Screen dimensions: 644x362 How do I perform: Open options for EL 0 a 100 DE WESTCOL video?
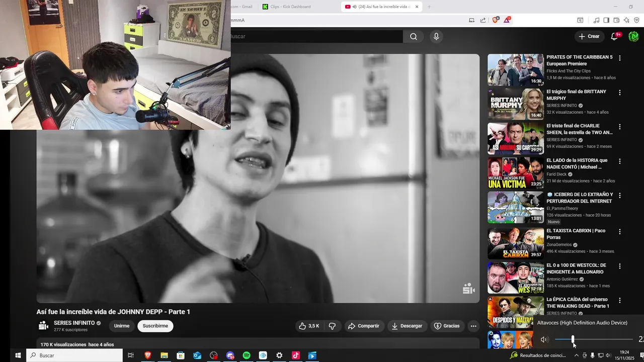(620, 266)
